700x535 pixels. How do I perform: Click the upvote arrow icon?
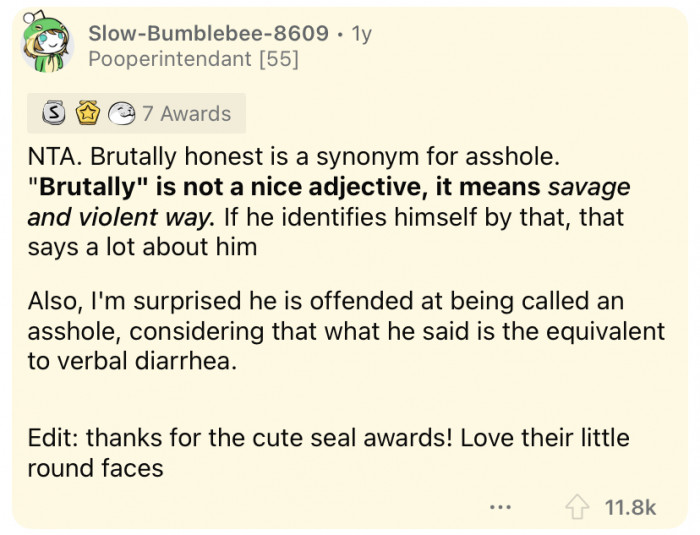coord(579,507)
